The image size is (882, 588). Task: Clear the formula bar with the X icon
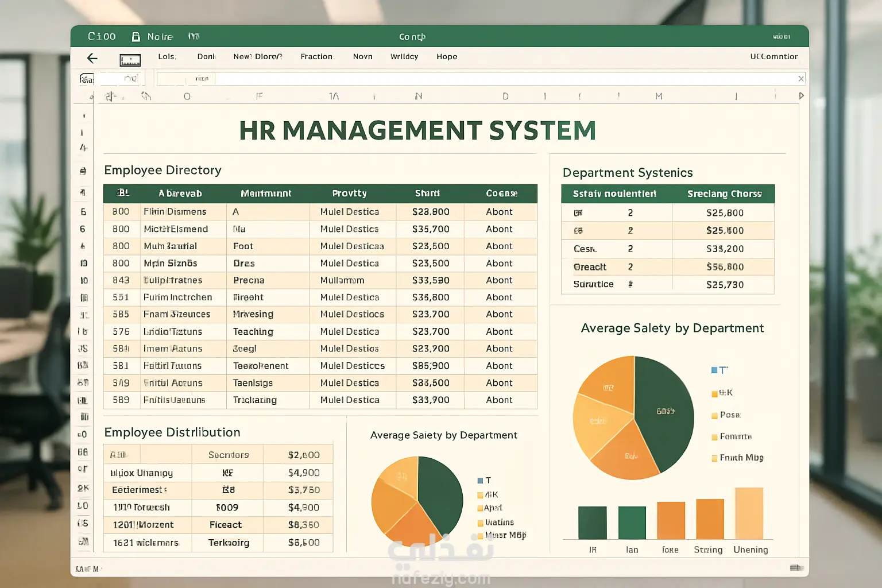click(801, 79)
